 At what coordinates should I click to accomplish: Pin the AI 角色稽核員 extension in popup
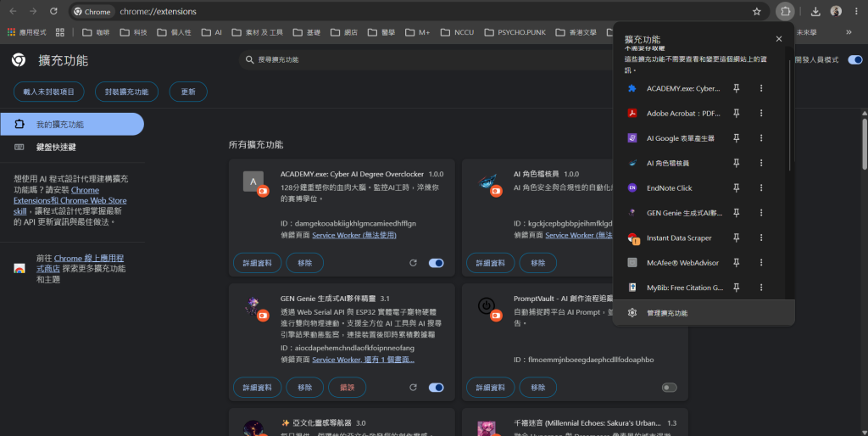point(737,163)
